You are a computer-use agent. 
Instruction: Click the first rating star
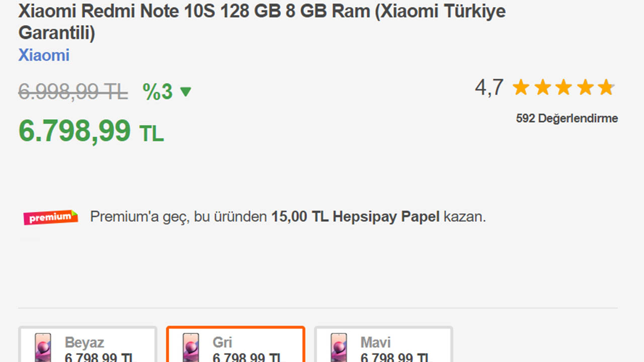tap(521, 87)
